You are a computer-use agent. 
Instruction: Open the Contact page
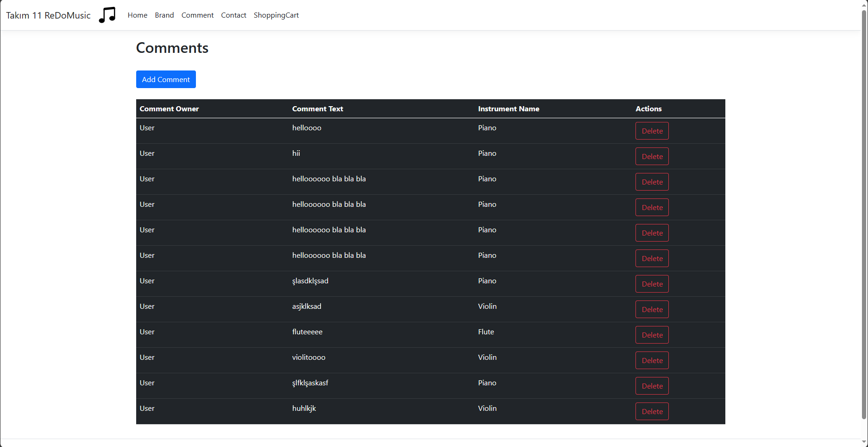(233, 15)
